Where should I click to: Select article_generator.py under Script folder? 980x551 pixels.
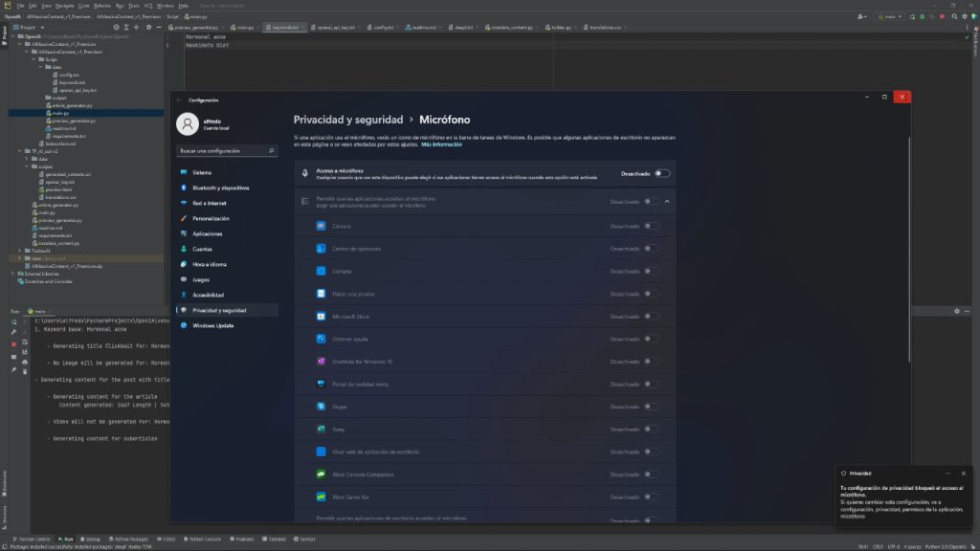[x=69, y=105]
